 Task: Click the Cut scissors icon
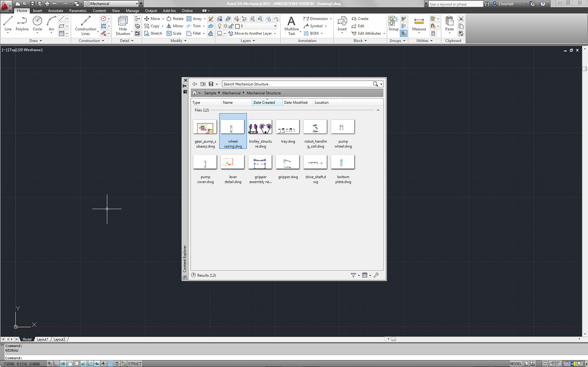click(461, 18)
